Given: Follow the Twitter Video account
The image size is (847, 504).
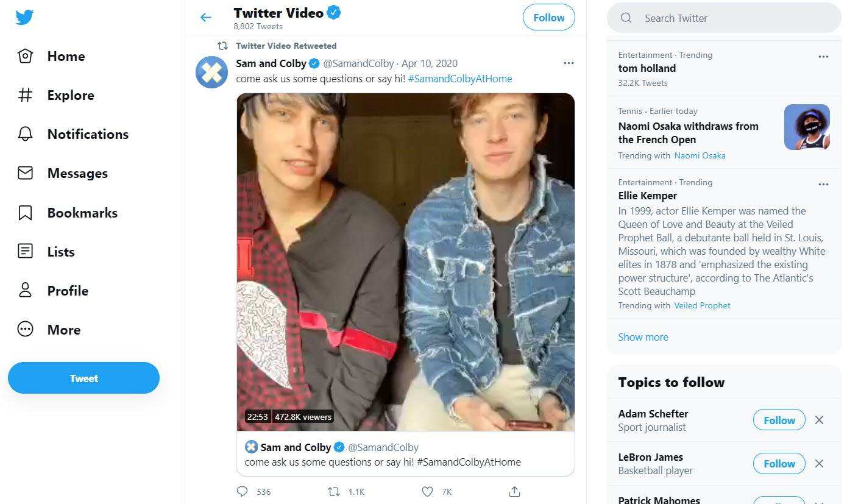Looking at the screenshot, I should [548, 18].
